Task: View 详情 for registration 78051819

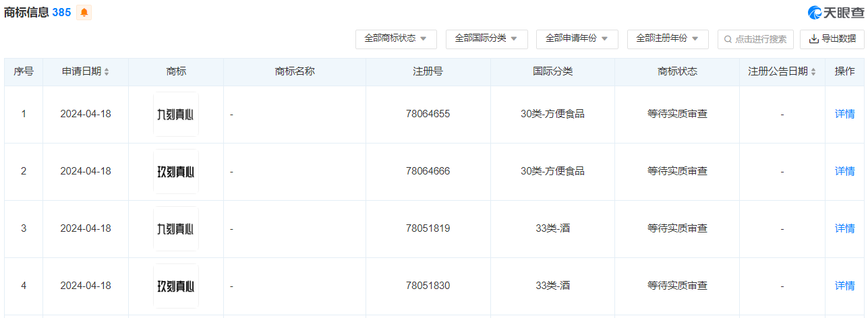Action: [844, 228]
